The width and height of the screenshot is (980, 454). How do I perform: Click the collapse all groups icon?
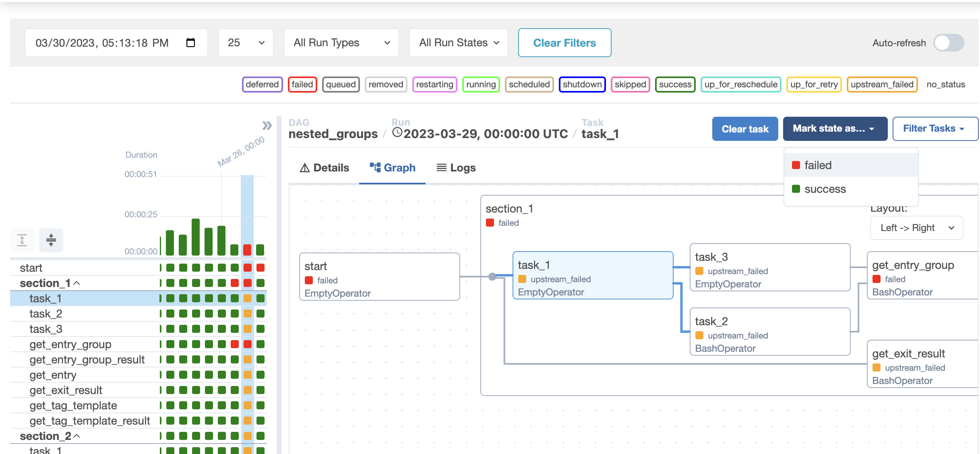[x=51, y=240]
